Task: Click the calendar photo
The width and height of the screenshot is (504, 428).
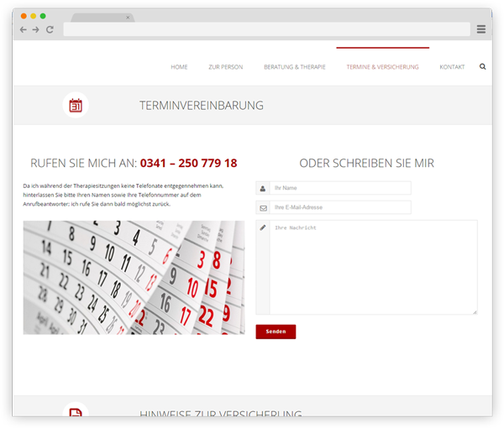Action: (x=134, y=278)
